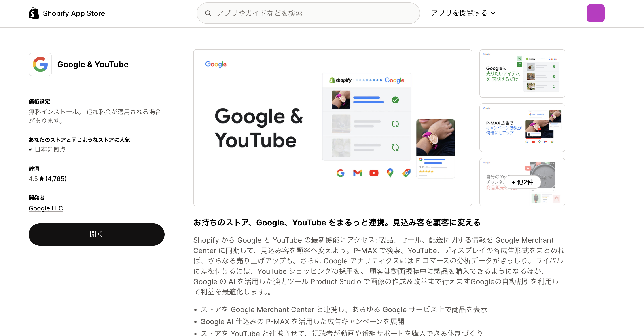The height and width of the screenshot is (336, 644).
Task: Select bullet ストアを Google Merchant Center と連携し
Action: (344, 309)
